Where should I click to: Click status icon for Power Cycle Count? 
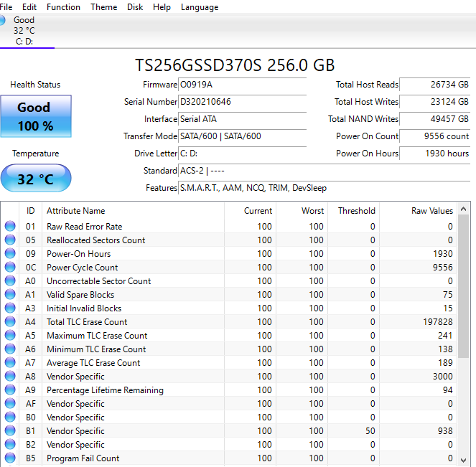coord(10,267)
